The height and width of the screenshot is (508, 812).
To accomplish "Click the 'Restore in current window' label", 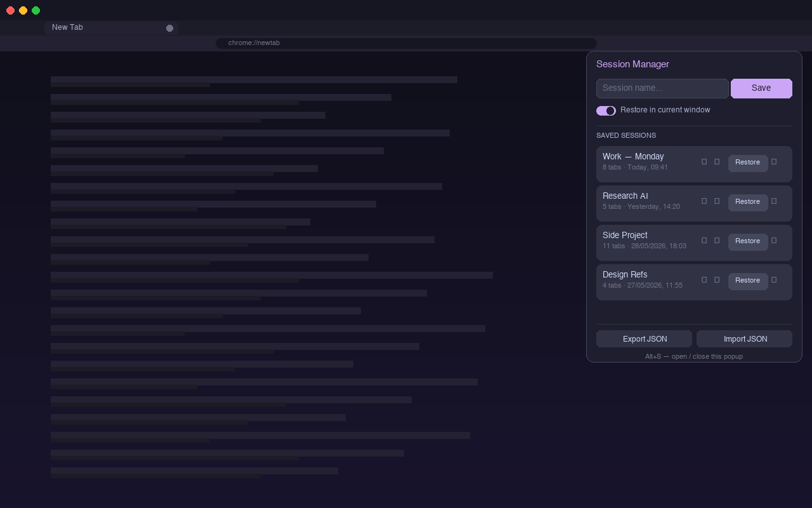I will click(665, 110).
